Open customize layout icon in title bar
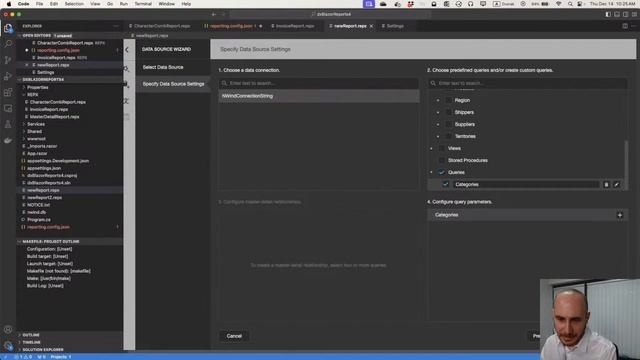The height and width of the screenshot is (360, 640). 634,14
